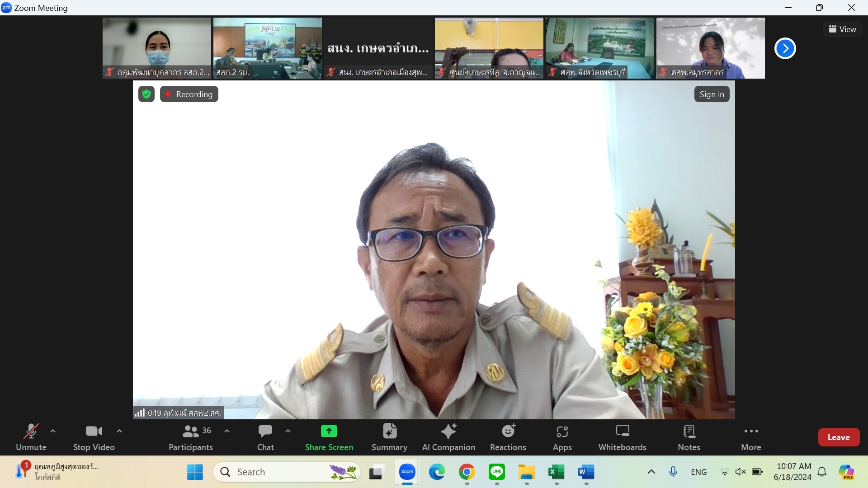Show next participants with blue arrow

[785, 48]
